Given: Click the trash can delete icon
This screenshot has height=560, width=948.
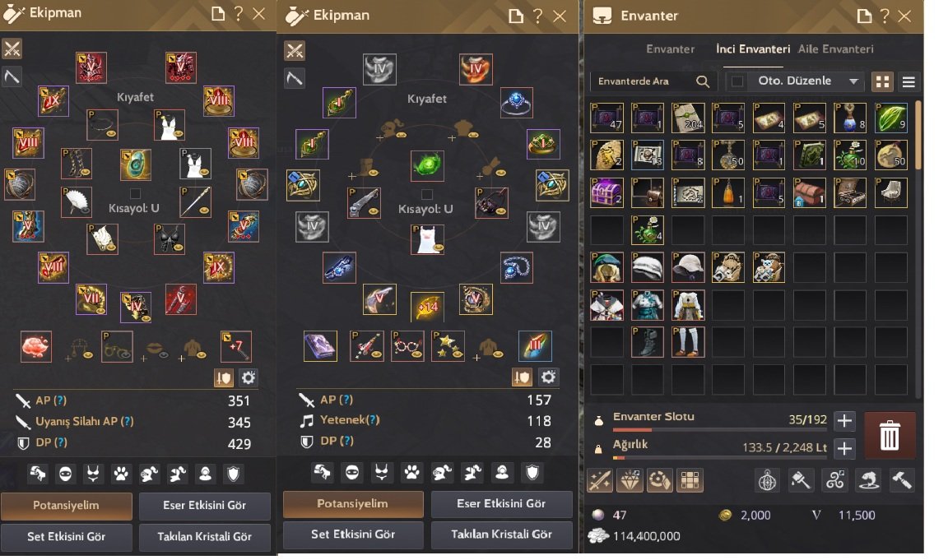Looking at the screenshot, I should click(890, 436).
